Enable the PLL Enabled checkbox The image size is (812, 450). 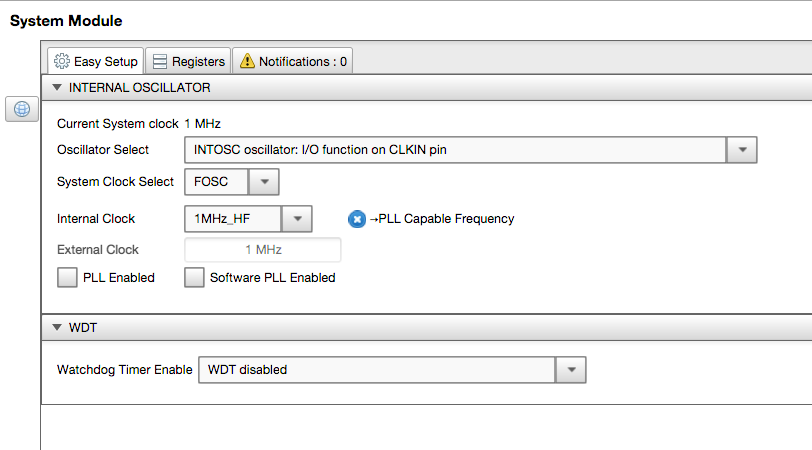67,277
